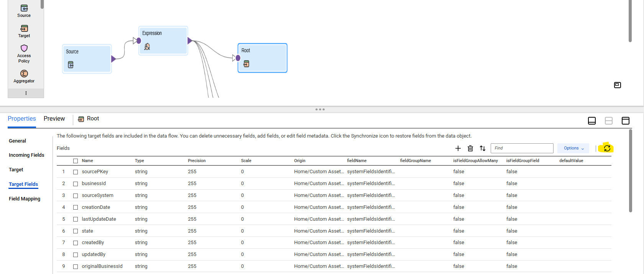Check the businessId field checkbox
The image size is (644, 274).
(x=76, y=184)
